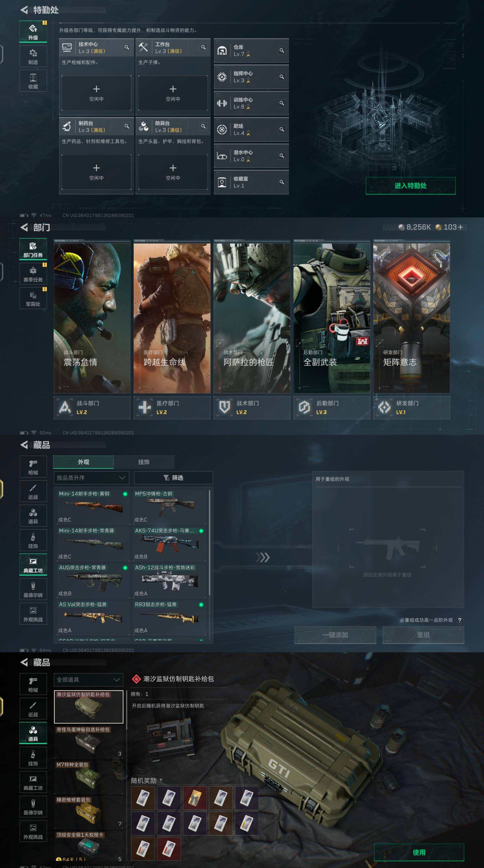The image size is (484, 868).
Task: Open the 全部道具 filter dropdown
Action: point(88,680)
